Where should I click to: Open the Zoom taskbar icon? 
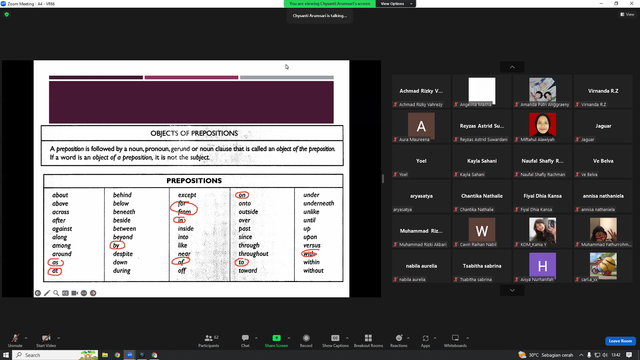129,355
